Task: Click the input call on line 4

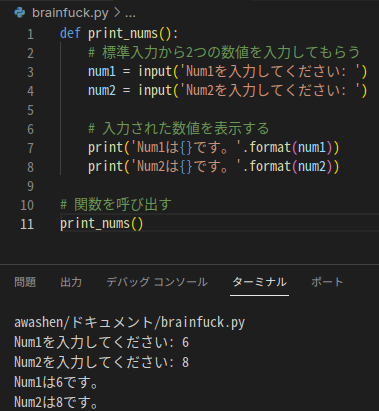Action: [x=155, y=91]
